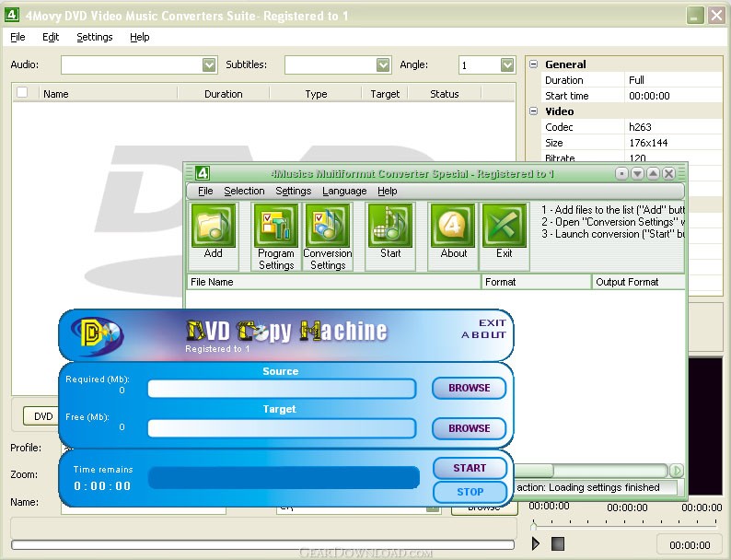Toggle the select-all checkbox in 4Movy list header
Screen dimensions: 731x560
coord(22,92)
